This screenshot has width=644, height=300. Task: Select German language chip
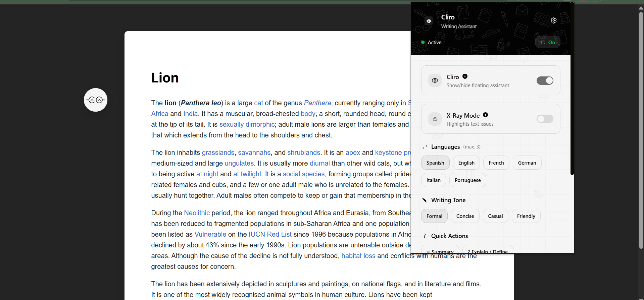pyautogui.click(x=527, y=163)
